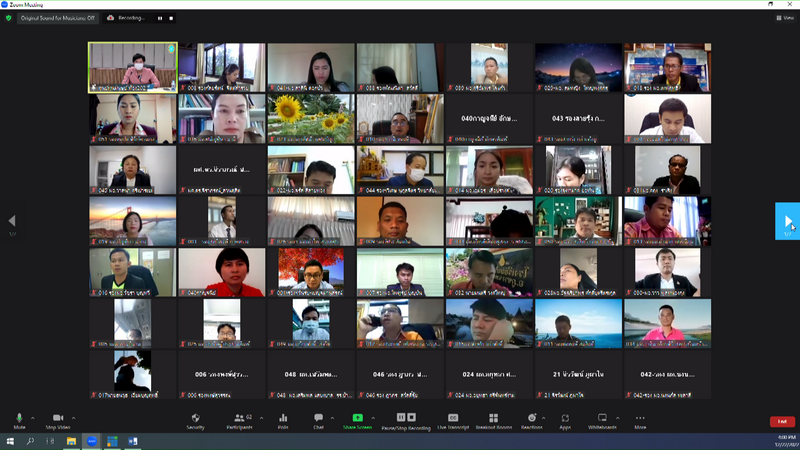Open the Apps icon
Image resolution: width=800 pixels, height=450 pixels.
[x=565, y=418]
